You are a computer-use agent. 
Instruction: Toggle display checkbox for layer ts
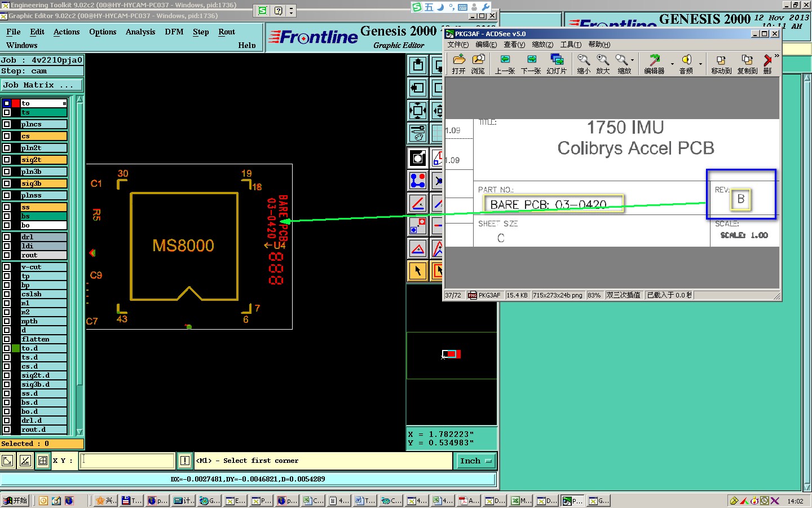[x=7, y=112]
